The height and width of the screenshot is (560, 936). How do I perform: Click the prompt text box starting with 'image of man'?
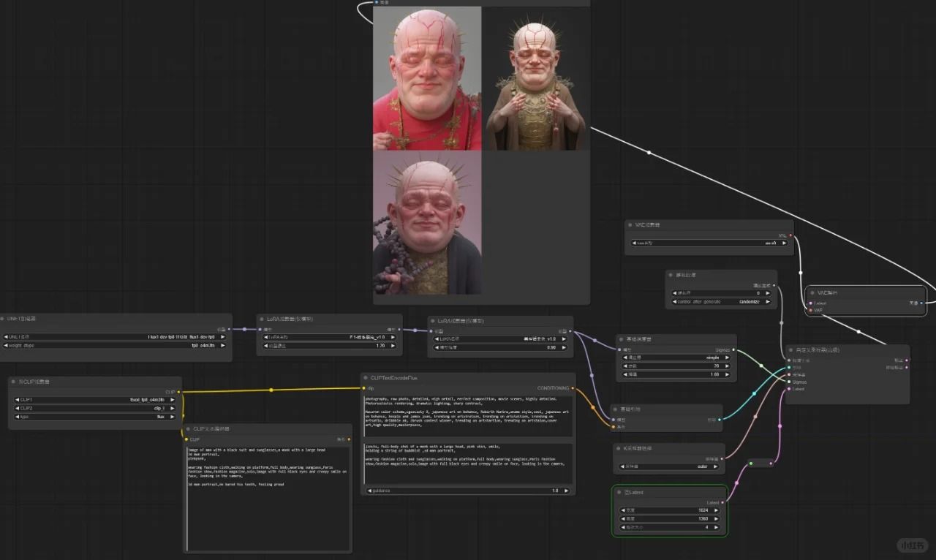268,497
